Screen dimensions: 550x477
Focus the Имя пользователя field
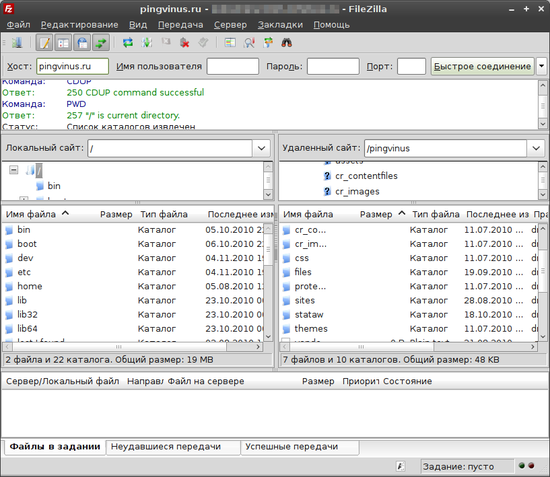click(233, 66)
